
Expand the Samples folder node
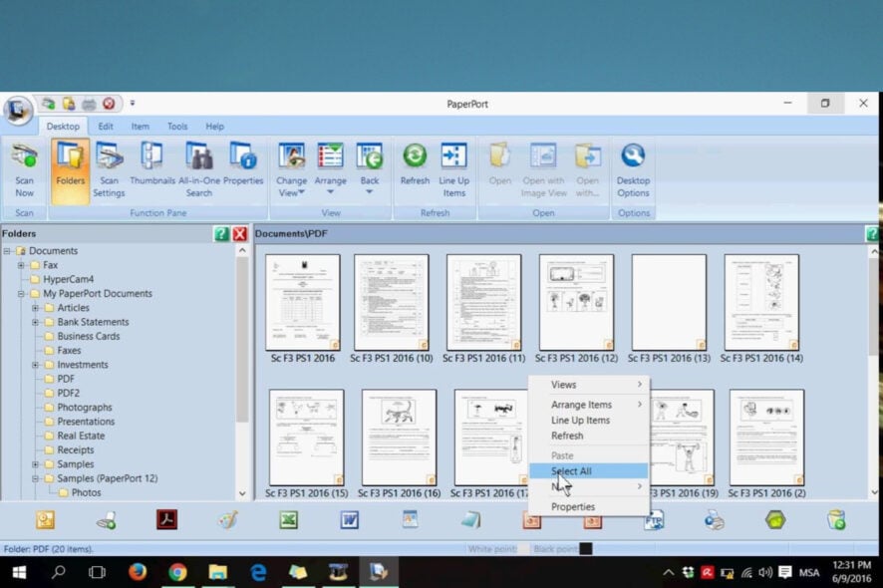coord(35,464)
